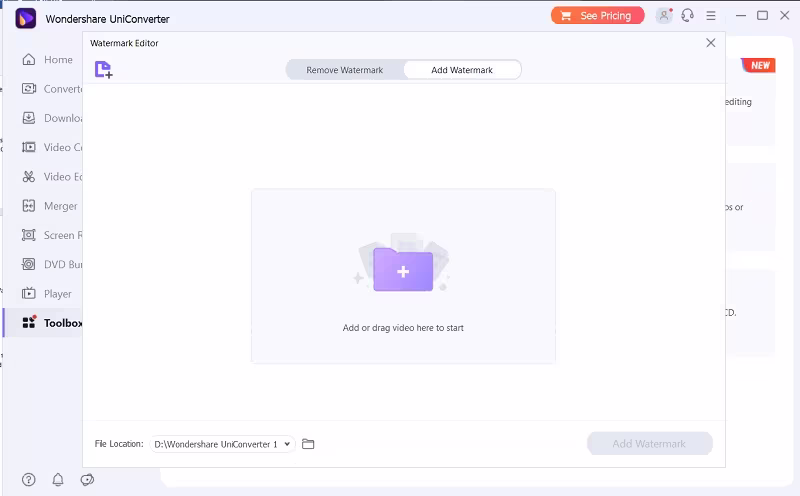Open the support headset icon
800x496 pixels.
(x=687, y=16)
